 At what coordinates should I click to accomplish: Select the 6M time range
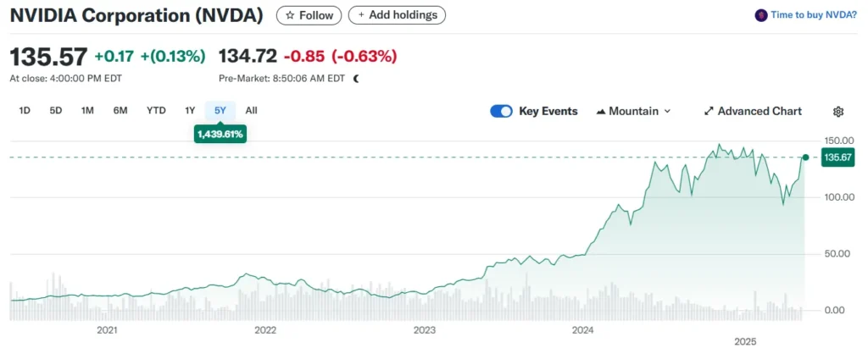(x=120, y=111)
